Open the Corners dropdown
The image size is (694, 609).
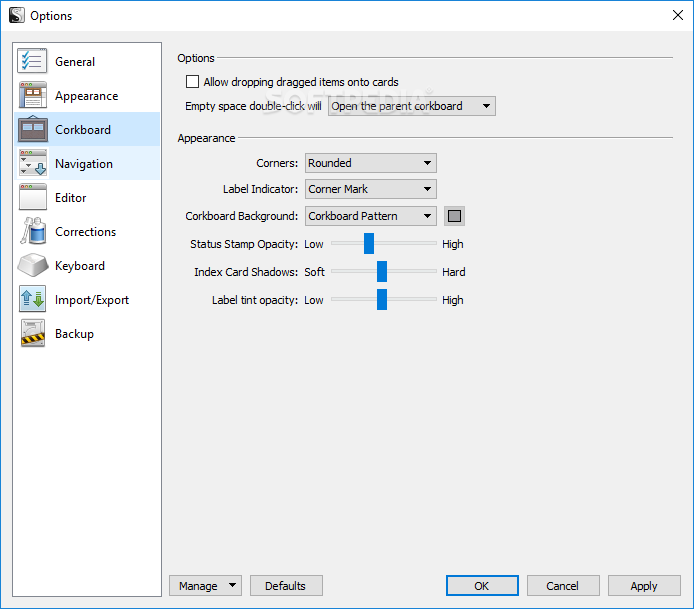click(x=370, y=163)
